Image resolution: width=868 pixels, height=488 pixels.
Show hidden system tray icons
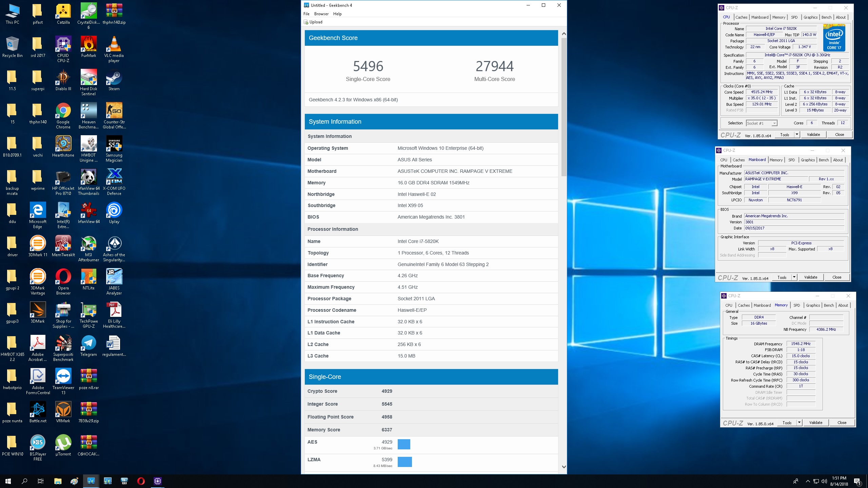click(x=808, y=481)
